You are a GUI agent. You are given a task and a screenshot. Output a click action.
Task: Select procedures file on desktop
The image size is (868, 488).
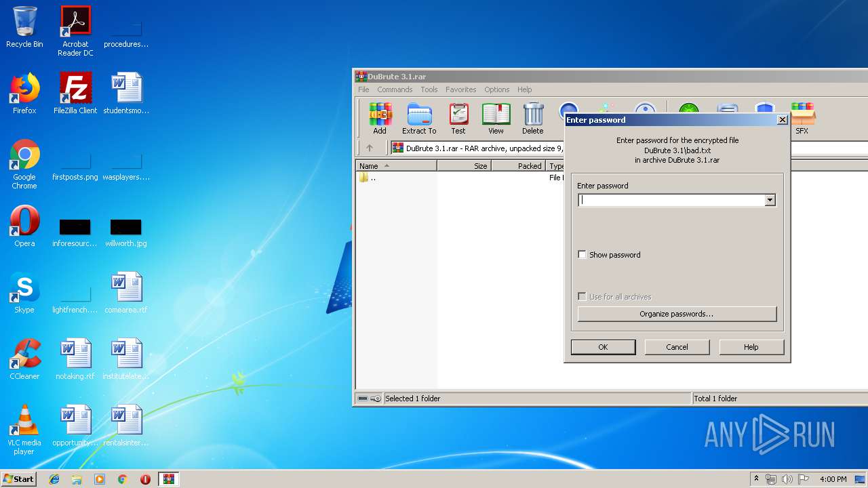pyautogui.click(x=126, y=34)
